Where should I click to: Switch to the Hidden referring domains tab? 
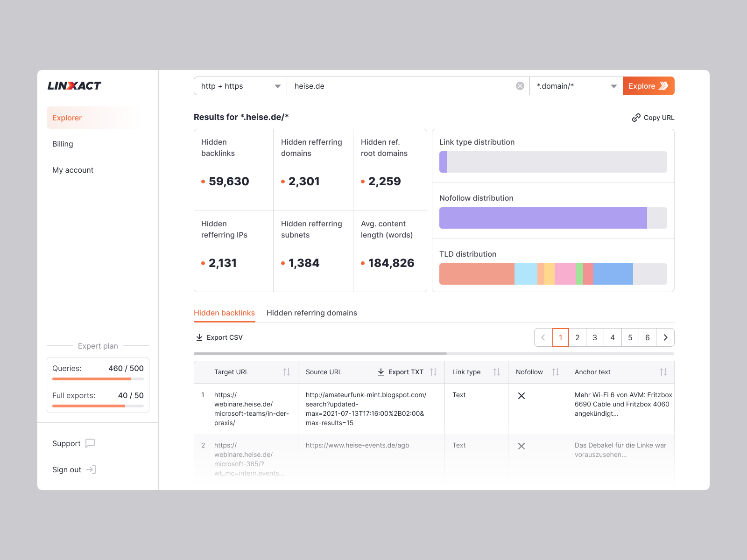coord(311,313)
